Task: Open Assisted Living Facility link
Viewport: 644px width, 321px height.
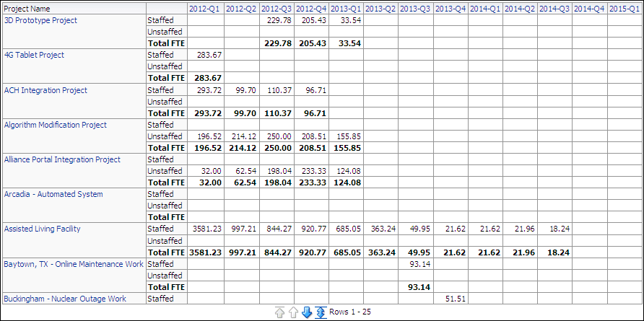Action: [43, 229]
